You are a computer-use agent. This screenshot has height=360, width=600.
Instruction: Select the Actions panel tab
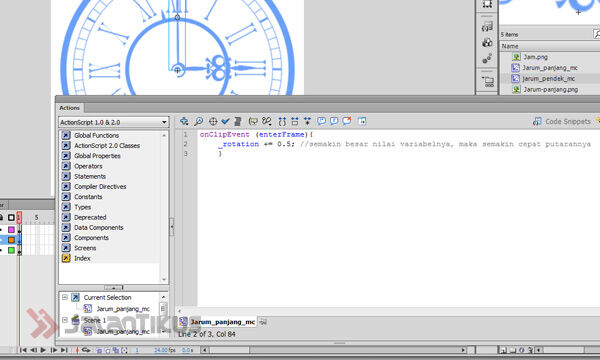[70, 108]
